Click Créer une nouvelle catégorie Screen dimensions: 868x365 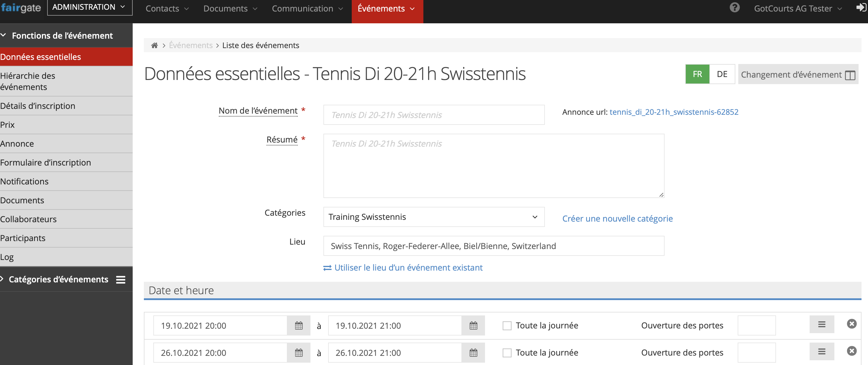tap(617, 219)
